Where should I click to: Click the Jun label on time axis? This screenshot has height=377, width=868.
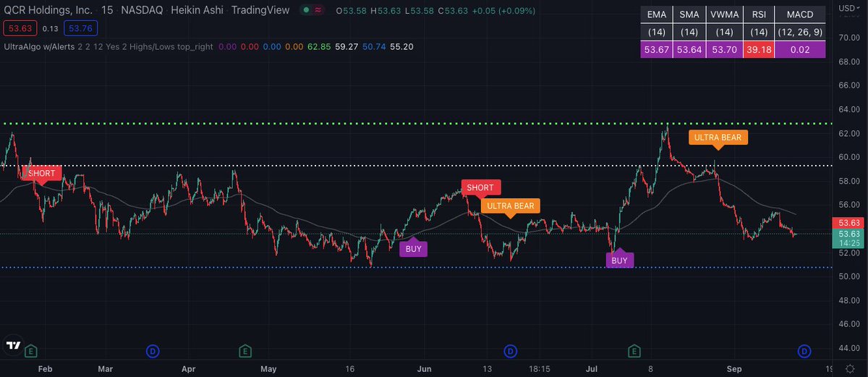[425, 368]
